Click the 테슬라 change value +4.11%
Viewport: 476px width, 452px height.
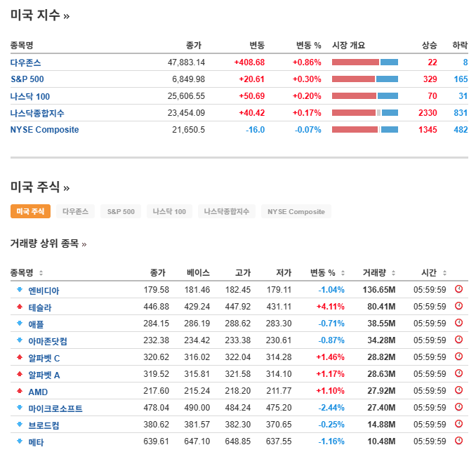point(330,307)
